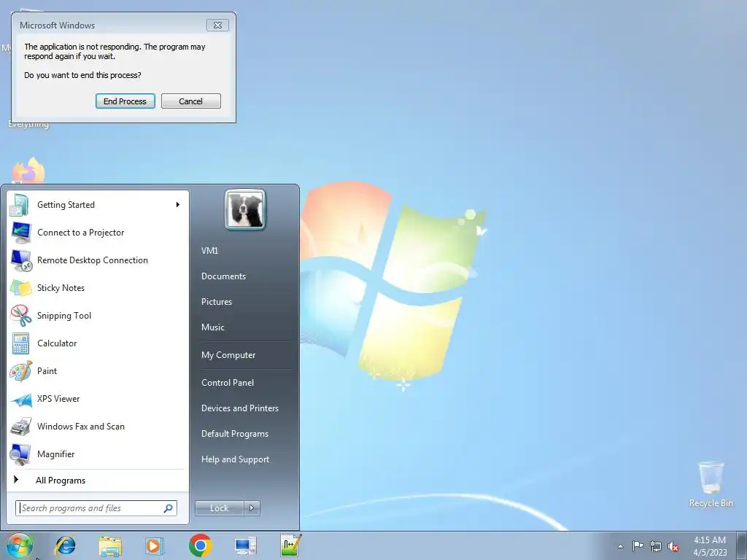Click the Lock button
The width and height of the screenshot is (747, 560).
coord(219,508)
